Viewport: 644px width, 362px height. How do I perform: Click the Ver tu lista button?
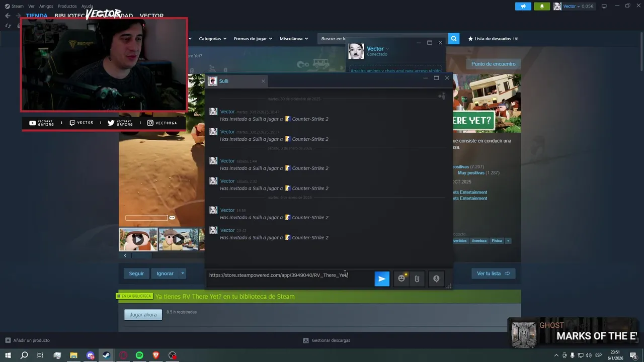coord(494,274)
